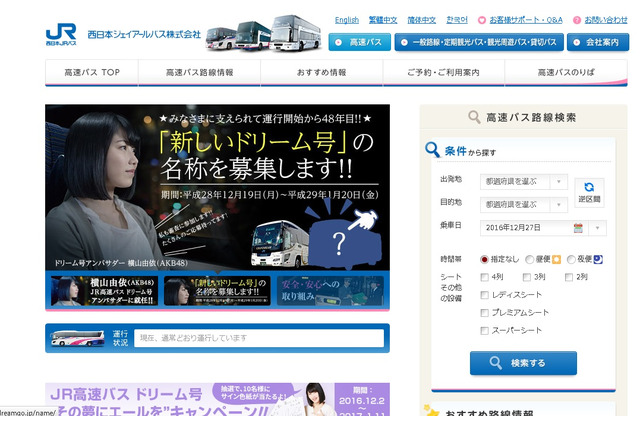This screenshot has width=640, height=426.
Task: Click the 一般路線・定期観光バス button
Action: click(x=479, y=42)
